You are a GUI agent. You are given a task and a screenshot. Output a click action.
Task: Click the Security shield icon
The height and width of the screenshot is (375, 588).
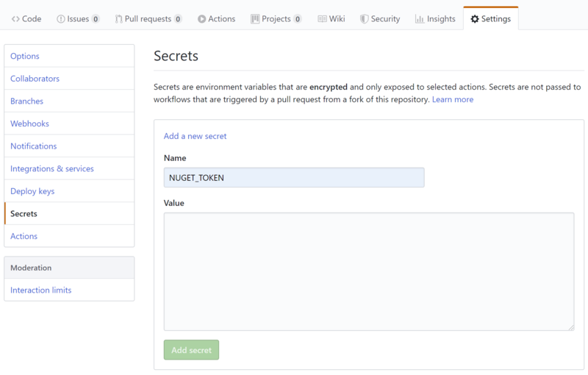364,19
